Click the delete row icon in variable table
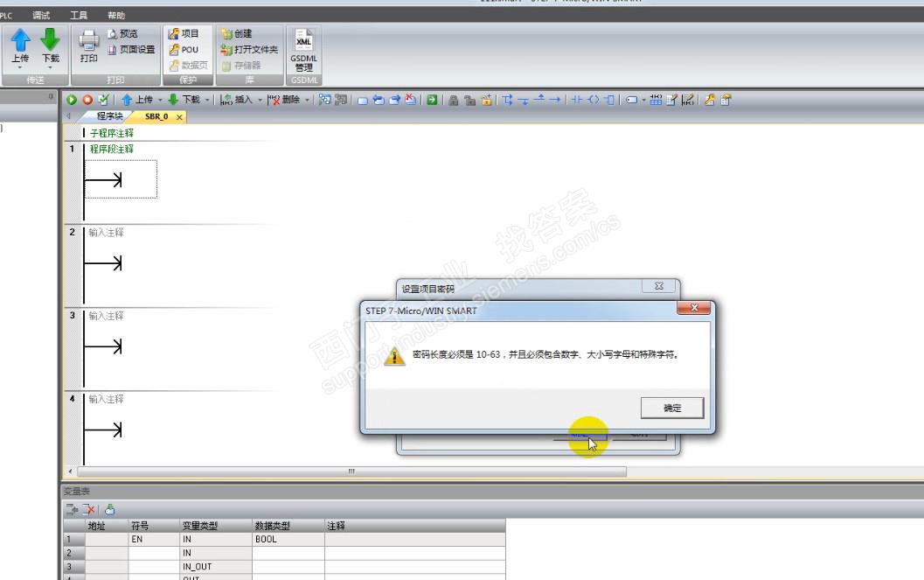 click(88, 509)
